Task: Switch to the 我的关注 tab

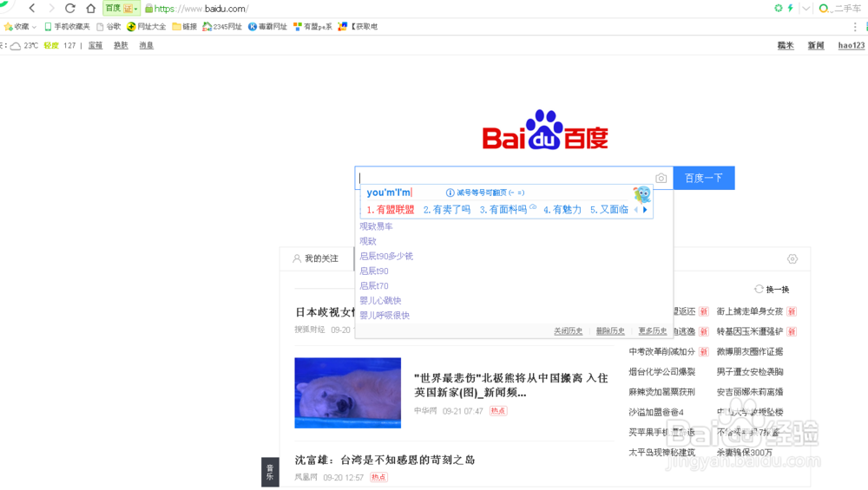Action: point(316,258)
